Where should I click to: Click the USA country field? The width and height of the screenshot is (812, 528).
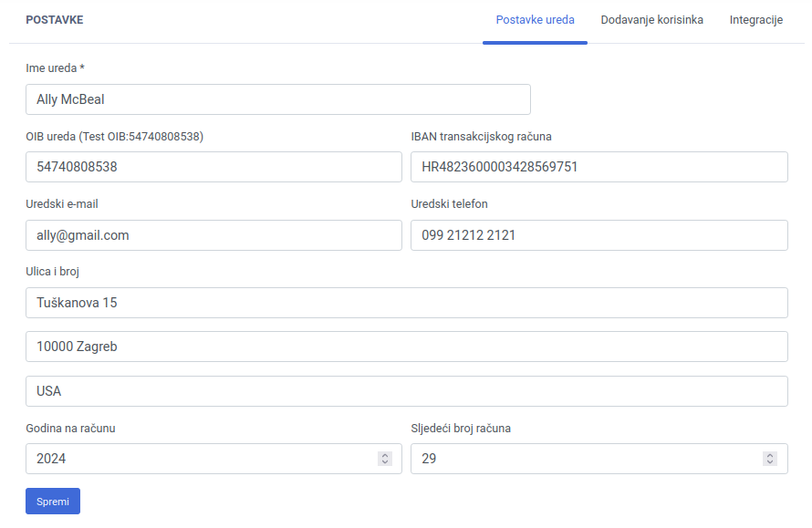pos(406,391)
